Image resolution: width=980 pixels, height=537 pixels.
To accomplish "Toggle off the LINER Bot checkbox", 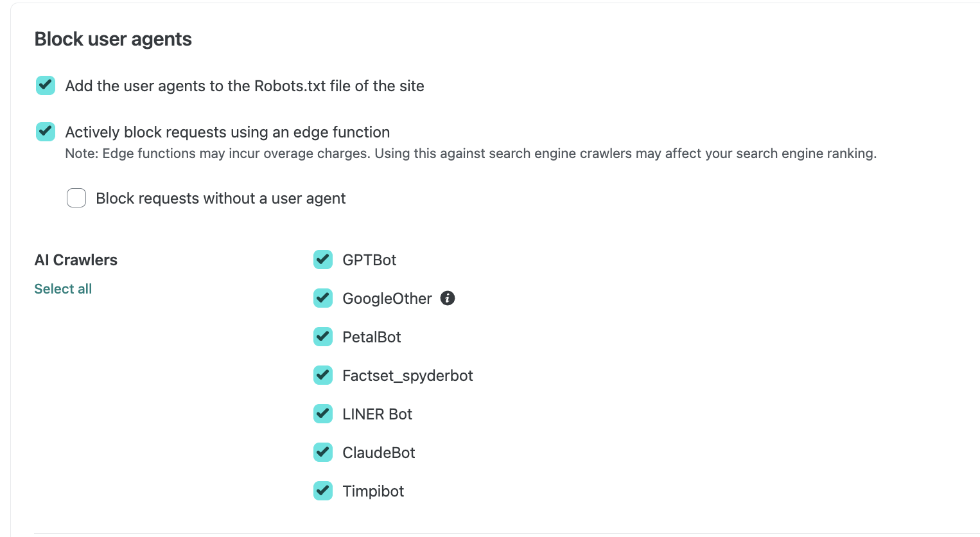I will coord(323,414).
